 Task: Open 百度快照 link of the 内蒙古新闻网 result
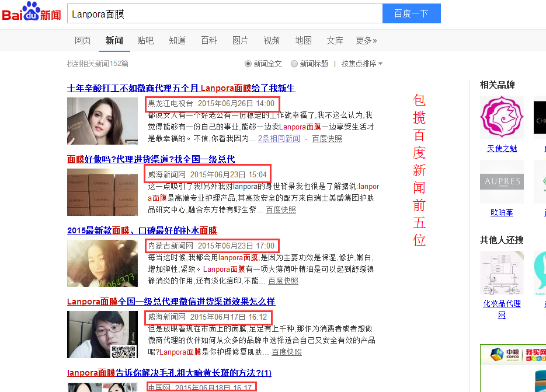tap(283, 281)
